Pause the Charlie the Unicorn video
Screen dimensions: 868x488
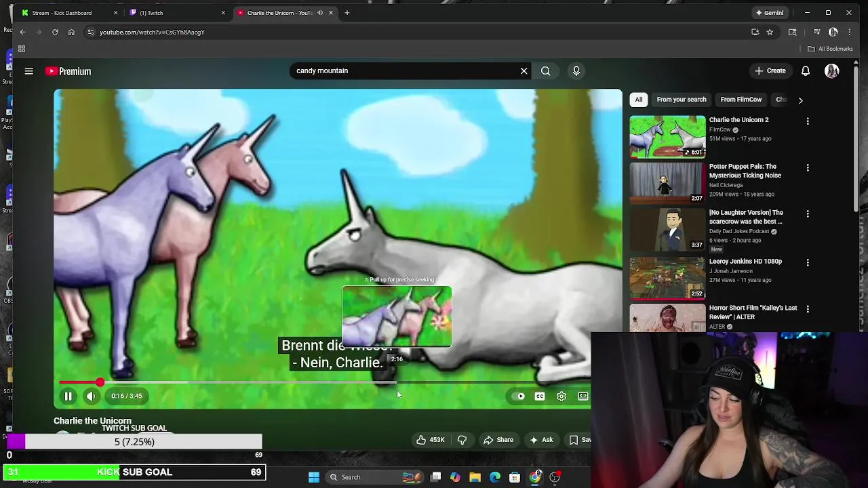pos(68,396)
